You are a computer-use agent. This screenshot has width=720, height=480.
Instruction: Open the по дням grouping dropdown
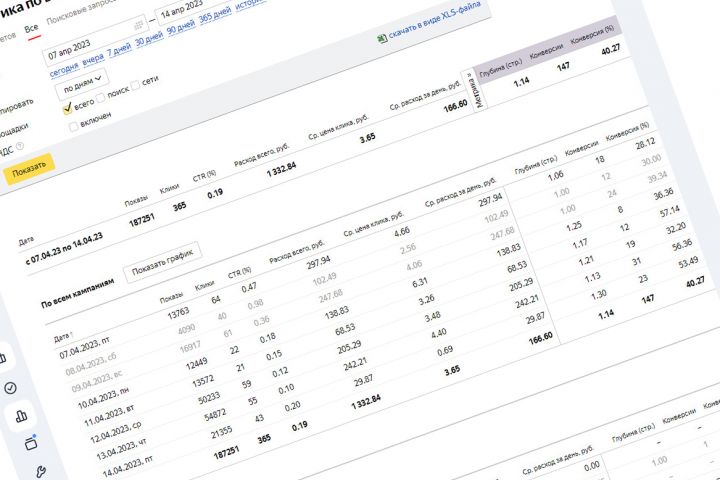click(x=82, y=84)
